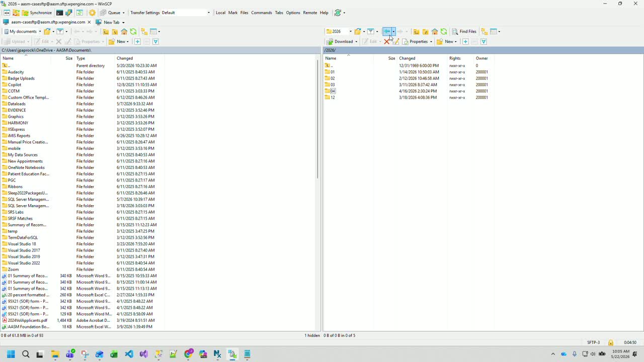Click the session lock icon in status bar
This screenshot has width=644, height=362.
point(610,342)
